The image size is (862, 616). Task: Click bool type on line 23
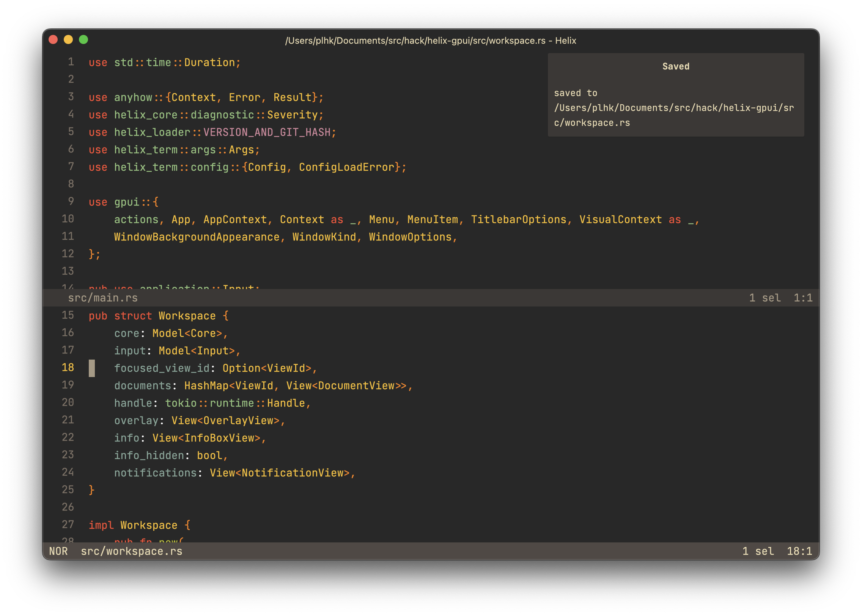(x=209, y=456)
